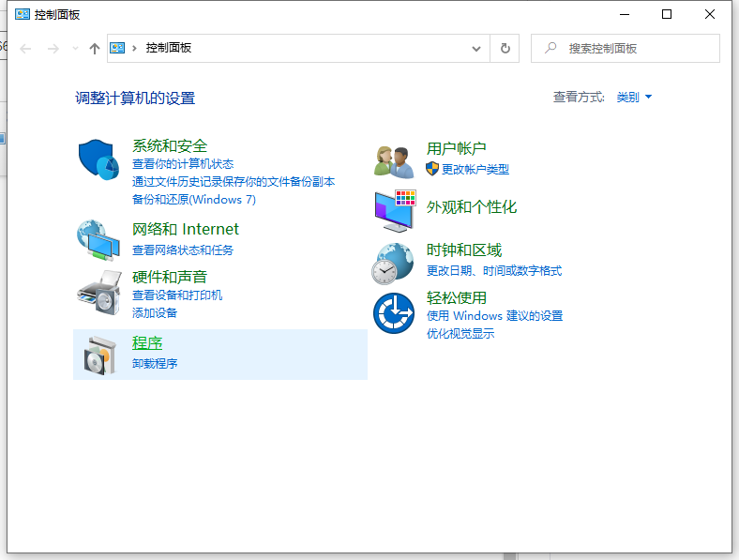The width and height of the screenshot is (739, 560).
Task: Open the 系统和安全 category link
Action: coord(170,145)
